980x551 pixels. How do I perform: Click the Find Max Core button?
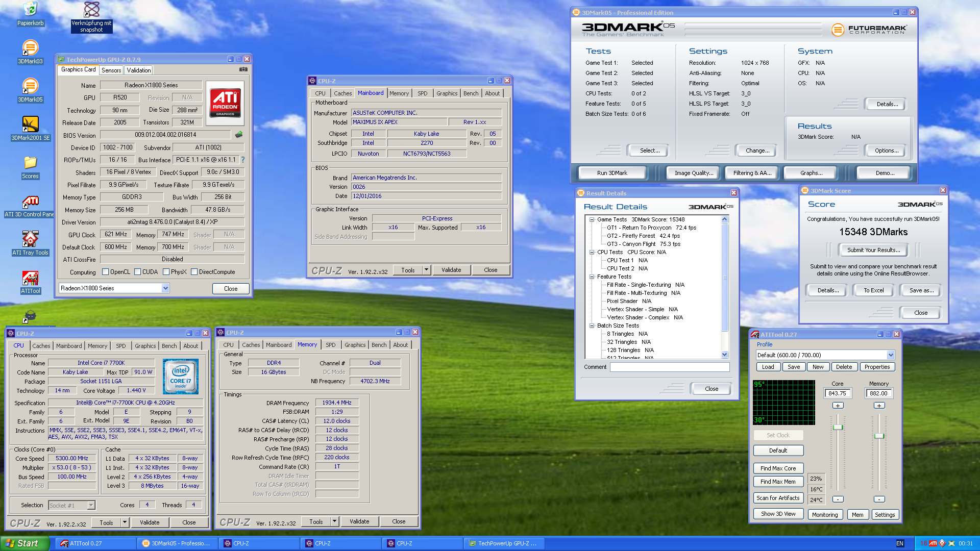point(778,468)
